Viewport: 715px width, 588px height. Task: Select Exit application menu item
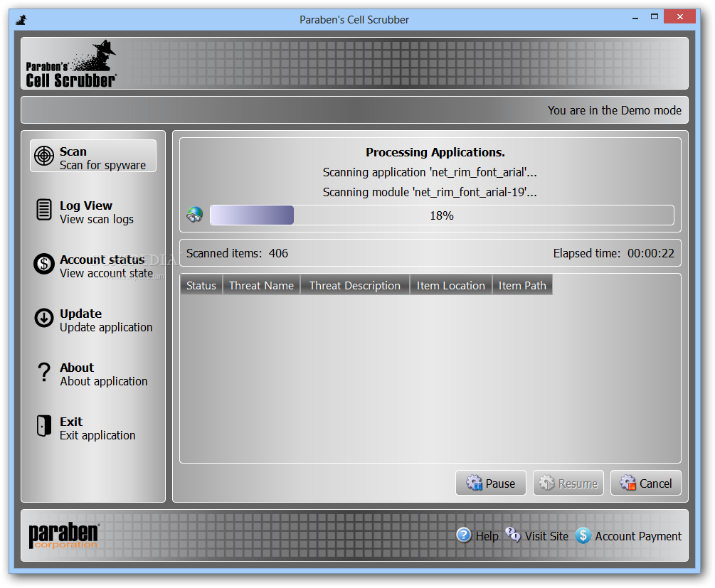93,426
